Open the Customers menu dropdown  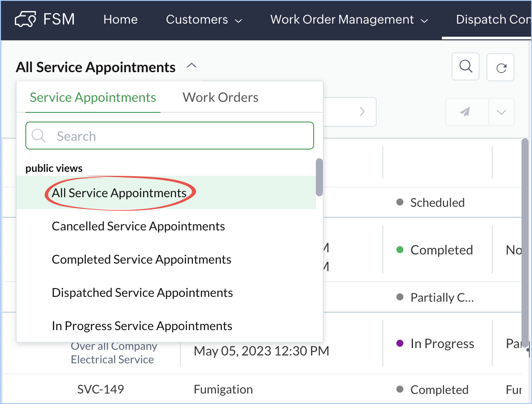(204, 20)
